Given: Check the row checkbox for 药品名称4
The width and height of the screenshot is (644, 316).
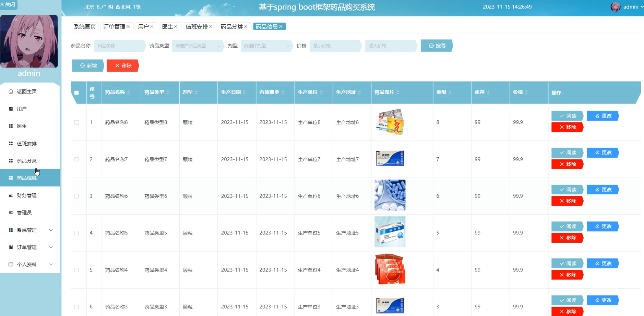Looking at the screenshot, I should pos(76,270).
